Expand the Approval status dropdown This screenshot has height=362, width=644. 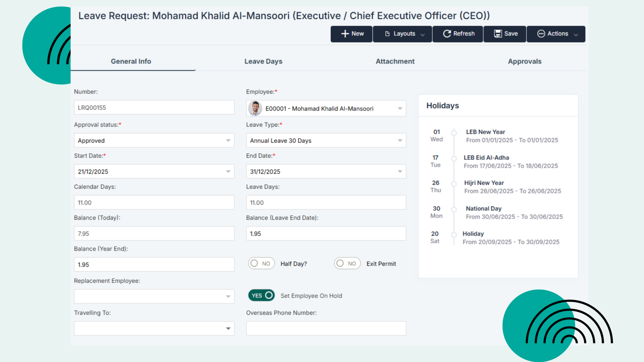coord(228,141)
